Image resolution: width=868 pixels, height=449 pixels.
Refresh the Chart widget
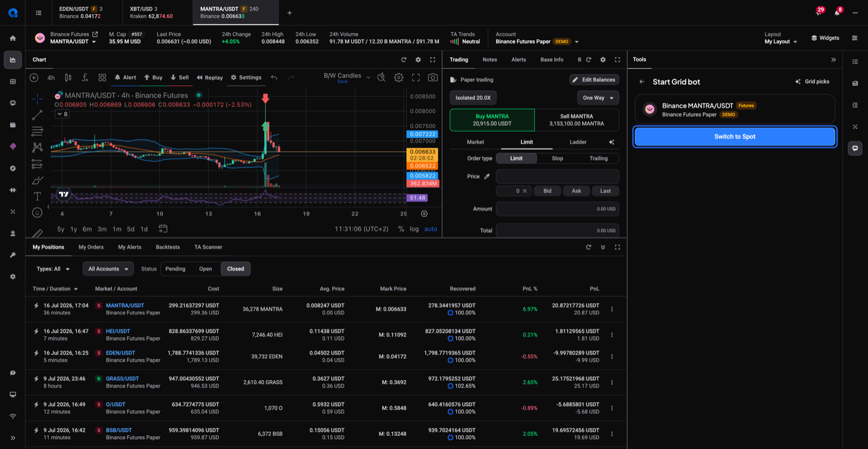404,60
